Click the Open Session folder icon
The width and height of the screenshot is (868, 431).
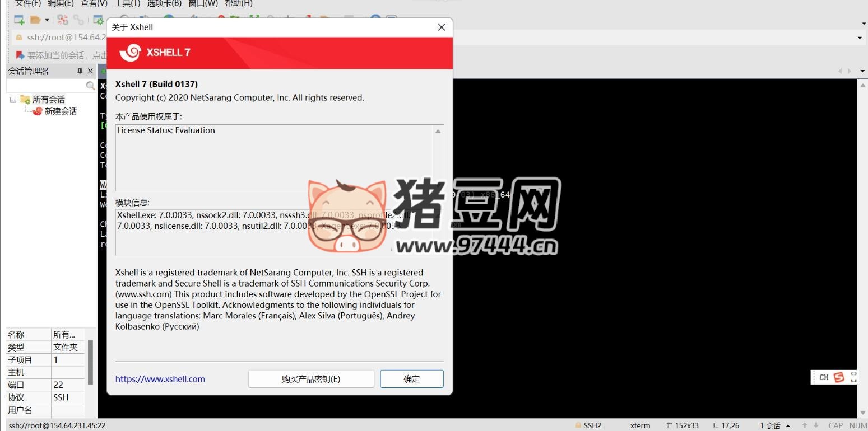[35, 20]
